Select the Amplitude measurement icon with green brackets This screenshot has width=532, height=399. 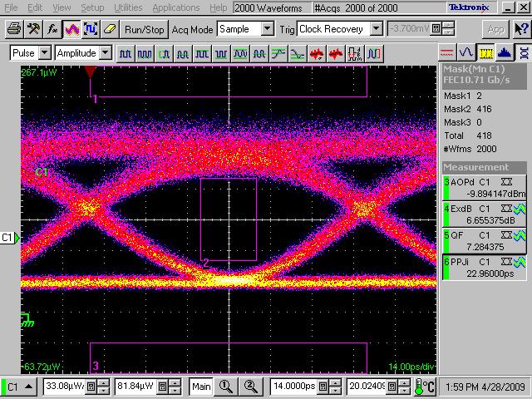[164, 53]
